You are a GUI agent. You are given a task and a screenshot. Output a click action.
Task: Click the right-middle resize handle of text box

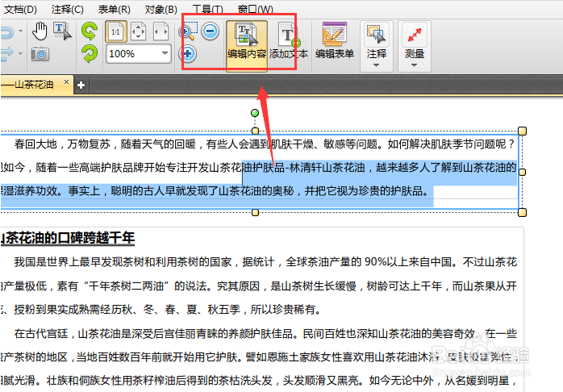coord(523,172)
